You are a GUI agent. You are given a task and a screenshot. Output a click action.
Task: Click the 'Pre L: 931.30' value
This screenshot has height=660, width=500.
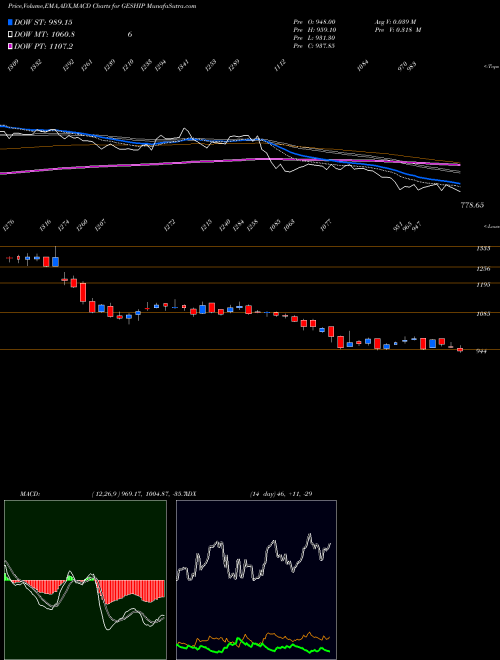coord(314,38)
